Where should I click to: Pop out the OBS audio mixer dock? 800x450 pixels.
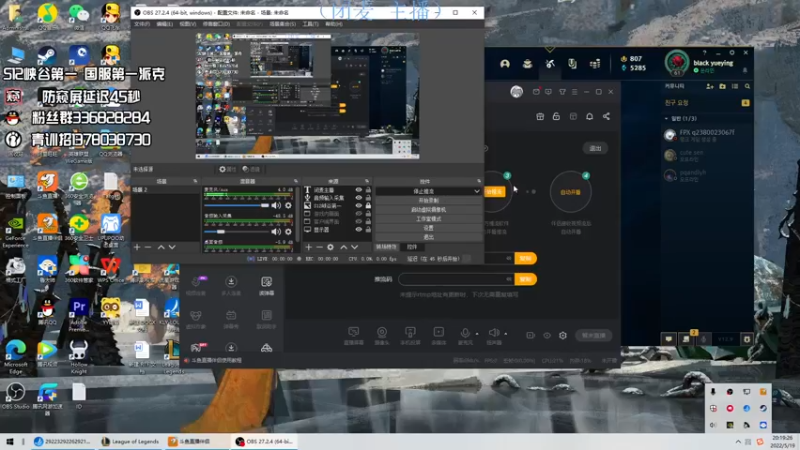tap(295, 181)
